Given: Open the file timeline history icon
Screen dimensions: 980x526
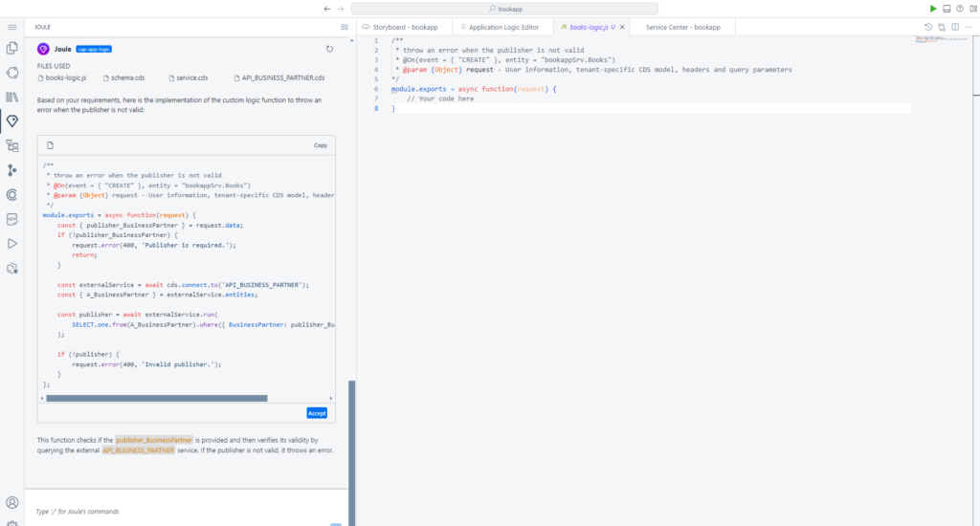Looking at the screenshot, I should (928, 27).
